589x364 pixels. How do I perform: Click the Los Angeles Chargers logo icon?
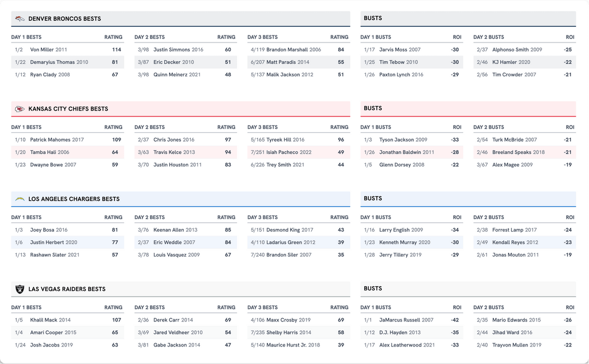(20, 199)
